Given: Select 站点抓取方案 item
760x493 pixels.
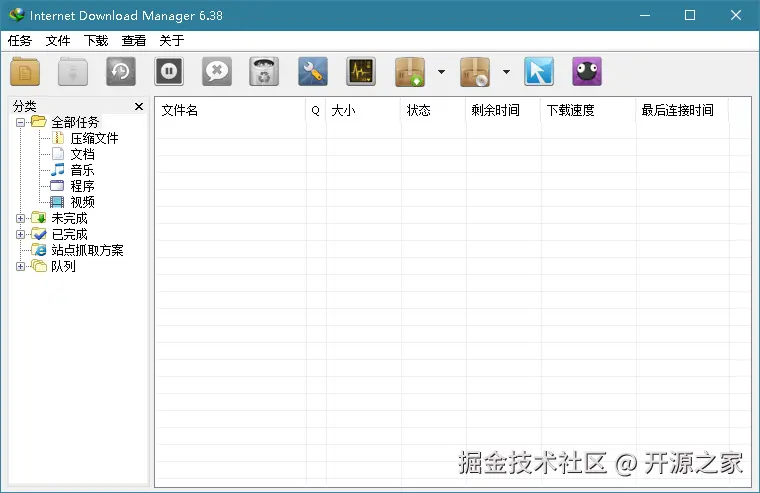Looking at the screenshot, I should (x=87, y=250).
